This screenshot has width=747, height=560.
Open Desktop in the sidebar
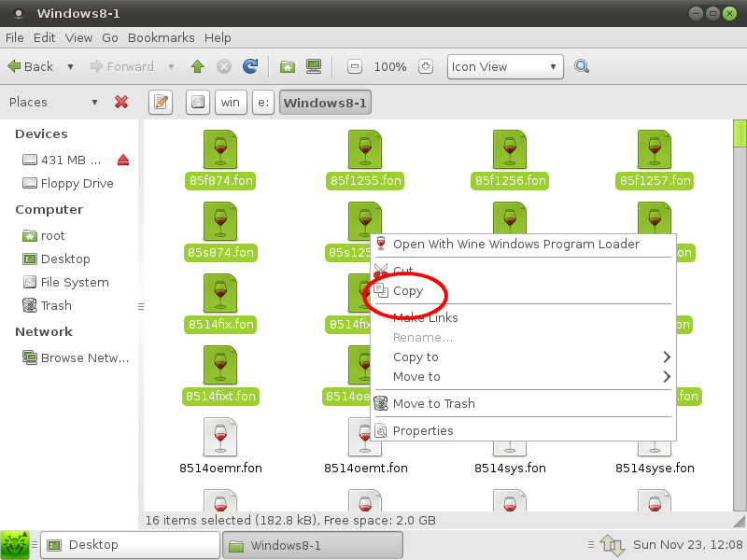(56, 259)
